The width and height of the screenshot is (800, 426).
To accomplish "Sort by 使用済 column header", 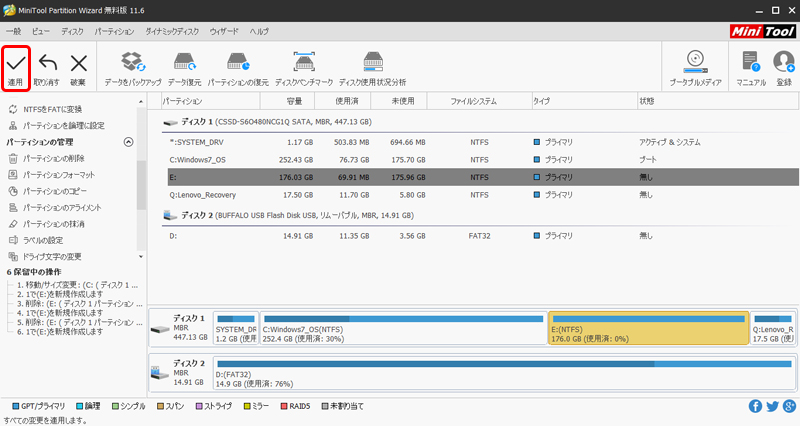I will (x=343, y=101).
